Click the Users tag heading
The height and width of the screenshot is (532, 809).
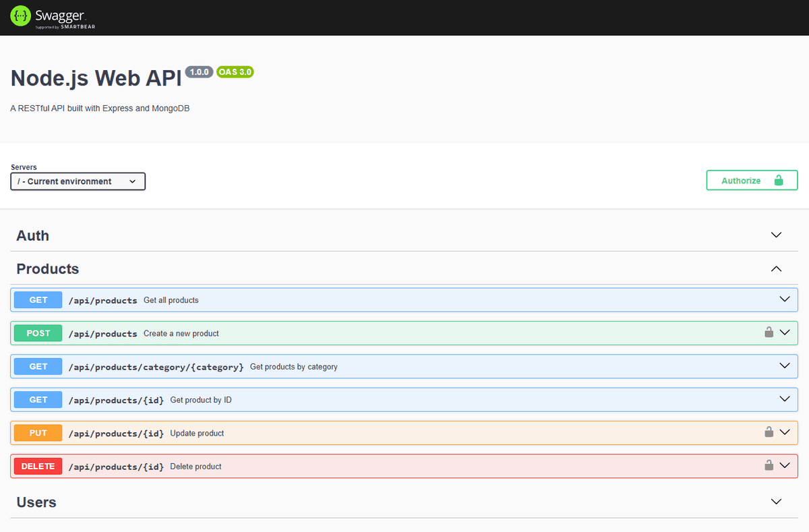tap(36, 502)
